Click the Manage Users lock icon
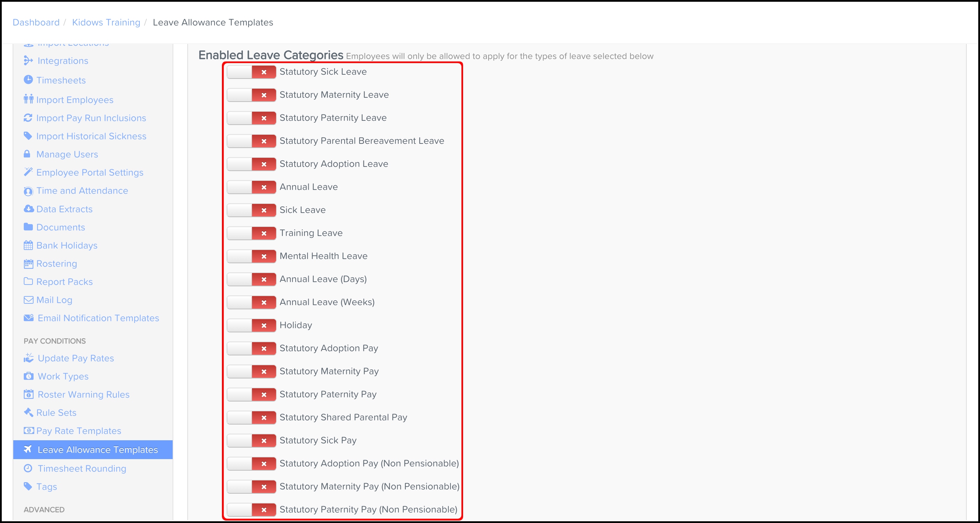The width and height of the screenshot is (980, 523). pos(27,154)
